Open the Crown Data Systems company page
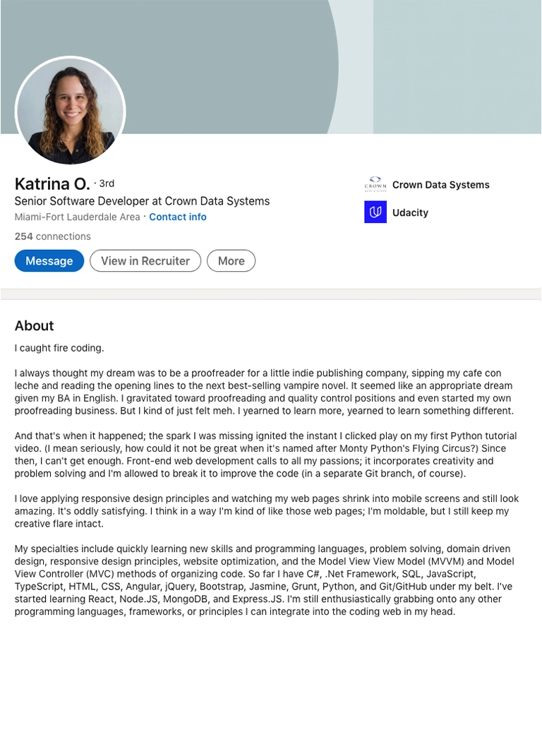Screen dimensions: 542x756 point(441,184)
